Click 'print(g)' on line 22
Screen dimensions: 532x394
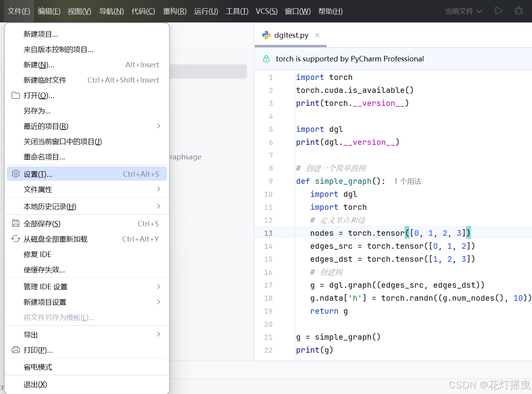(314, 350)
